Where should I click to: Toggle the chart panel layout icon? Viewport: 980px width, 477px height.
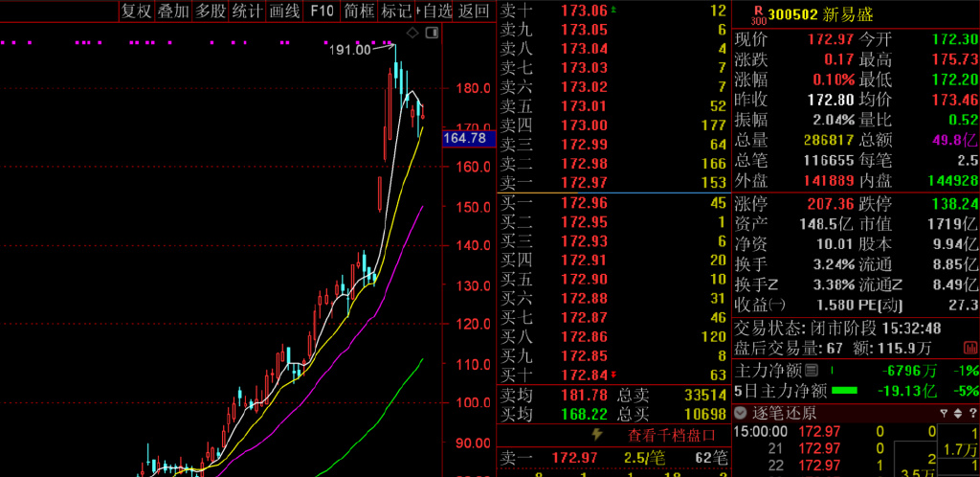coord(430,33)
